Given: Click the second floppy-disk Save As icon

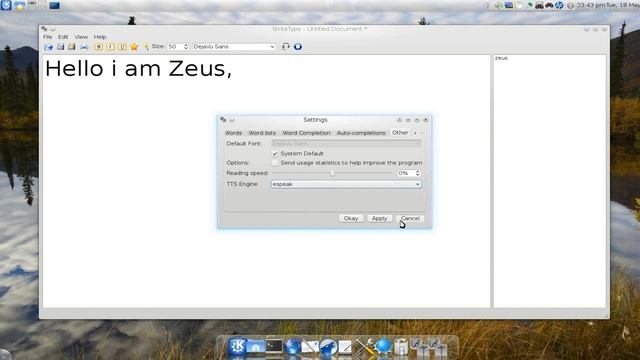Looking at the screenshot, I should 72,47.
